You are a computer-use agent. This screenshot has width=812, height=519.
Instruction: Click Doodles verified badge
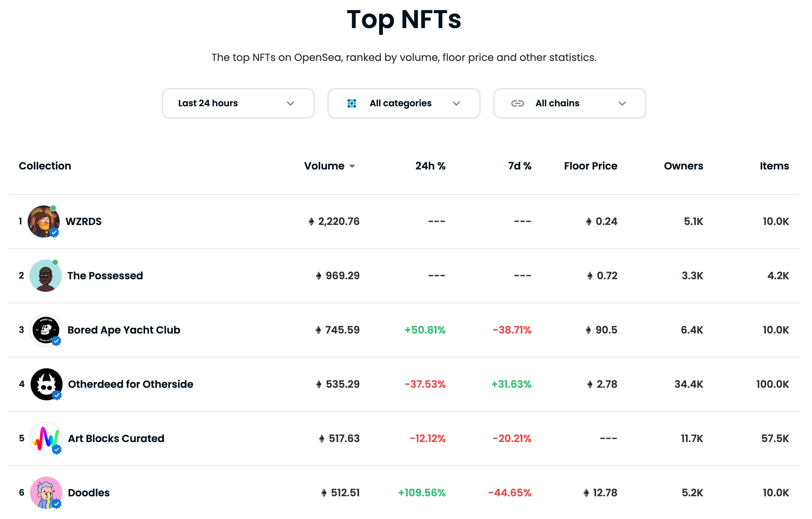point(57,504)
